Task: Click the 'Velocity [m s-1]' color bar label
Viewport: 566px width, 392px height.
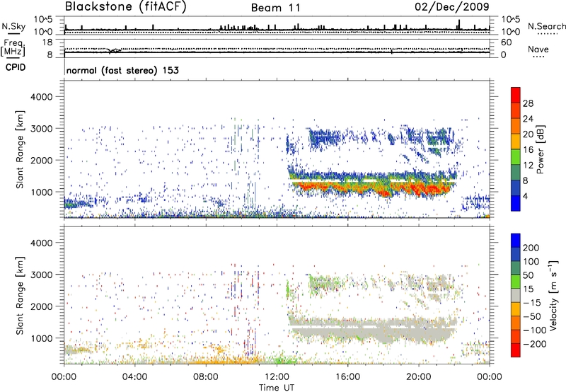Action: (553, 295)
